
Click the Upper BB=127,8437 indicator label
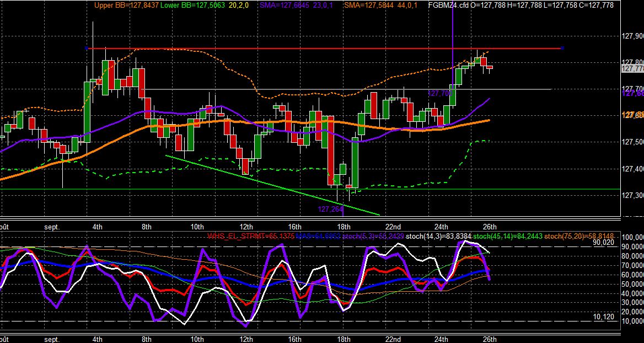point(126,6)
